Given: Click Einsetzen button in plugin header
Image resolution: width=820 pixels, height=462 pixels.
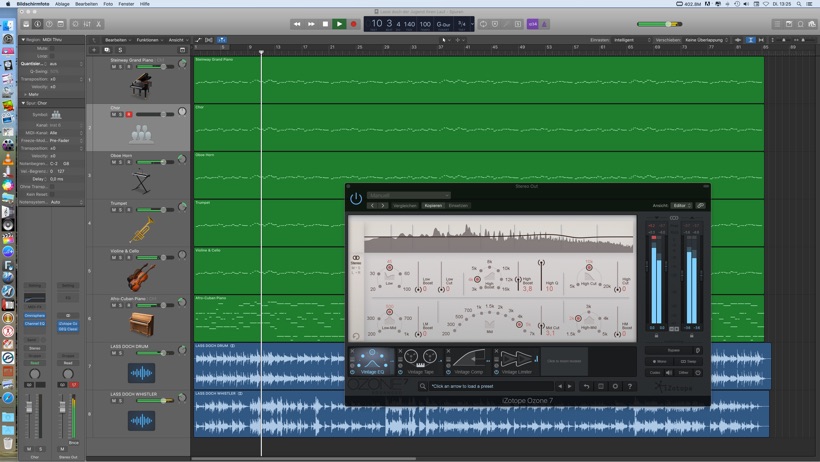Looking at the screenshot, I should (458, 206).
